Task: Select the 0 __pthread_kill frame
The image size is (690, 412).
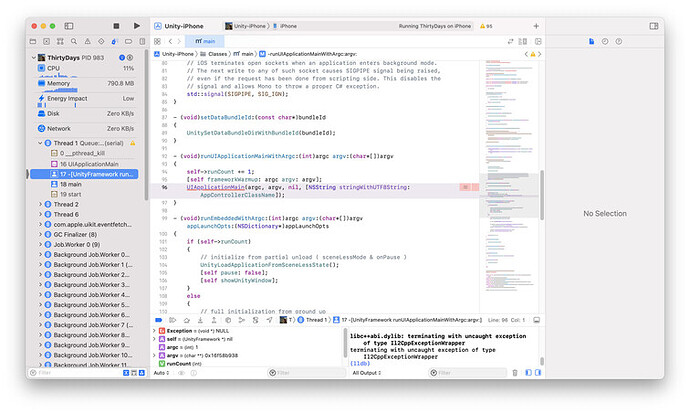Action: [82, 153]
